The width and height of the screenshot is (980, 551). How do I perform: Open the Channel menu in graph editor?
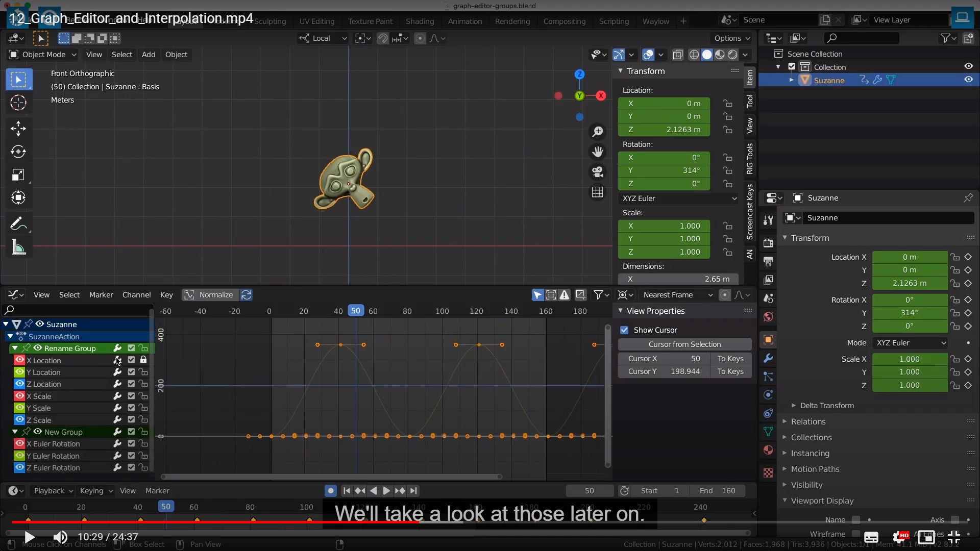click(136, 295)
